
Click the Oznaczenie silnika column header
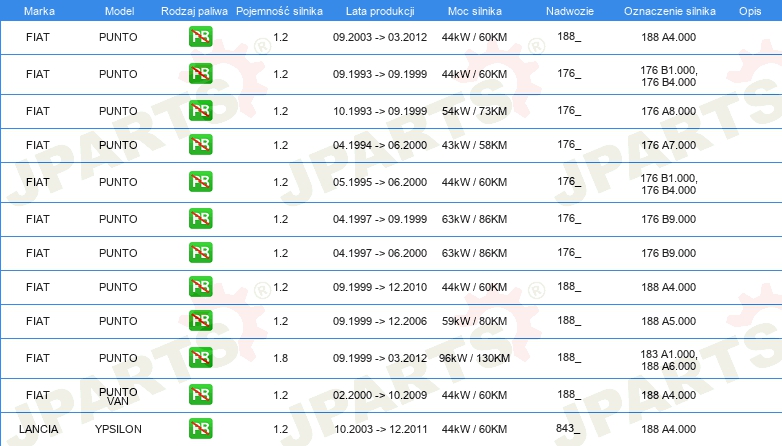tap(670, 11)
